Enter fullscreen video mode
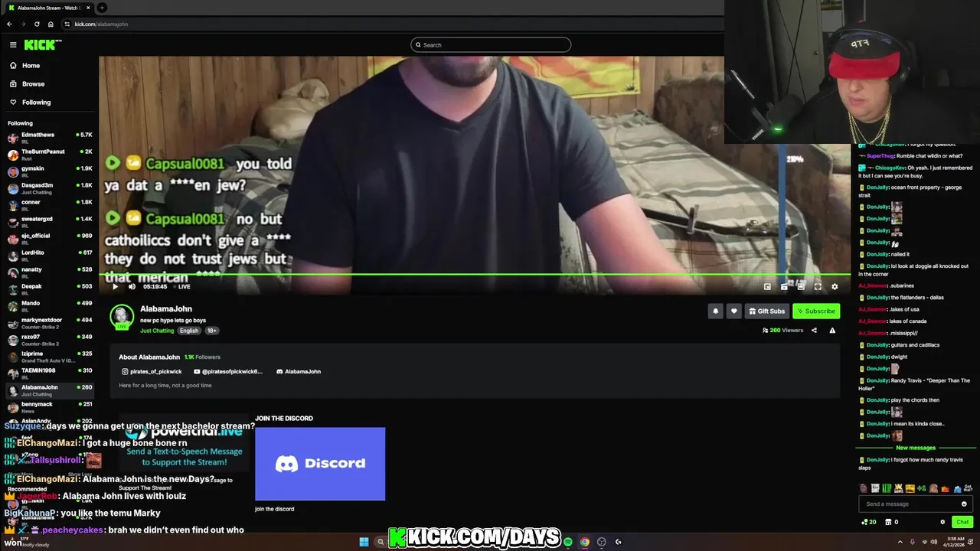980x551 pixels. (x=818, y=287)
